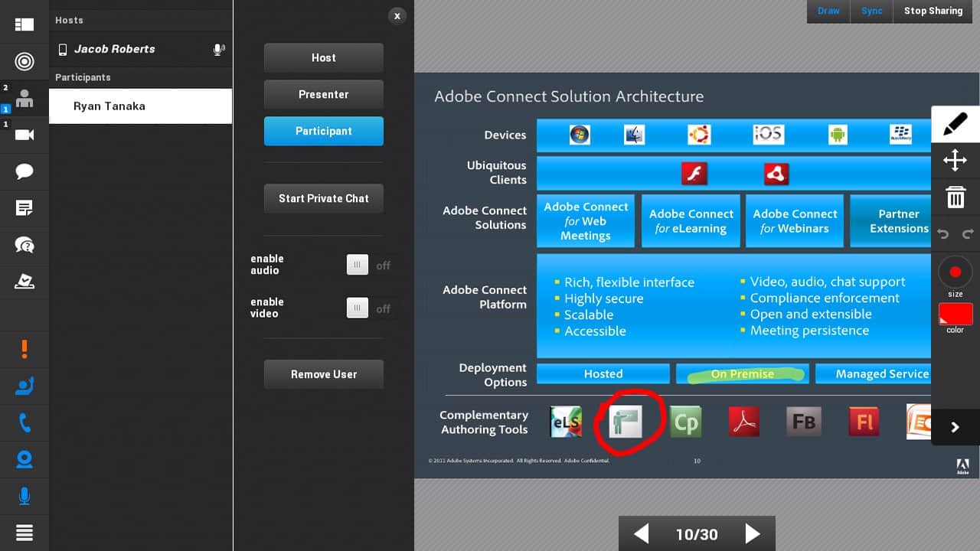
Task: Click the blue microphone icon in sidebar
Action: (x=24, y=496)
